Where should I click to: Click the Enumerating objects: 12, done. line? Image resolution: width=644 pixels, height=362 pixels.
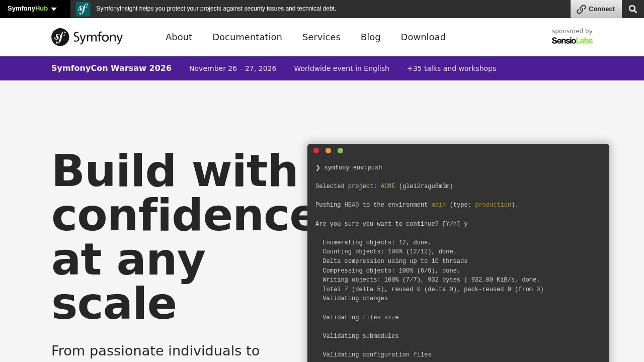click(x=377, y=242)
